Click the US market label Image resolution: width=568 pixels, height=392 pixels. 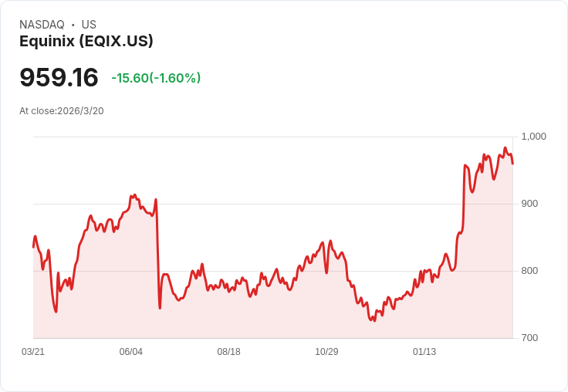pos(89,25)
